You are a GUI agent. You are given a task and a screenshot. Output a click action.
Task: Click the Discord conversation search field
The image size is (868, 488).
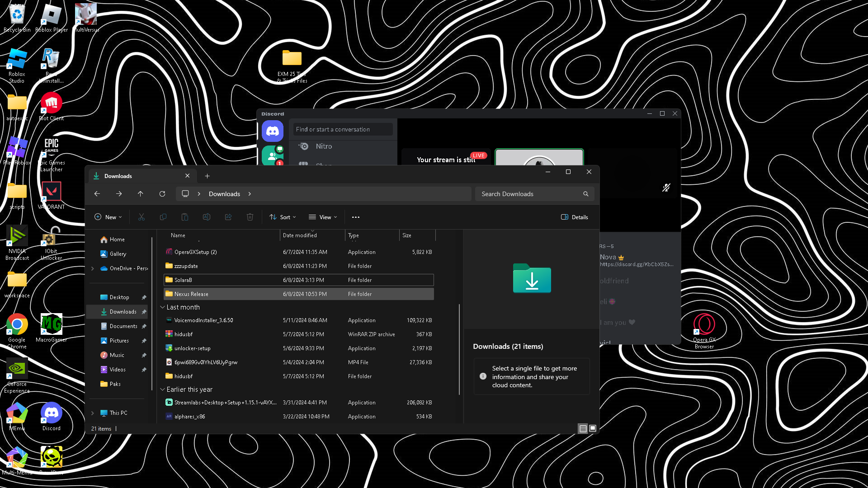pos(342,130)
